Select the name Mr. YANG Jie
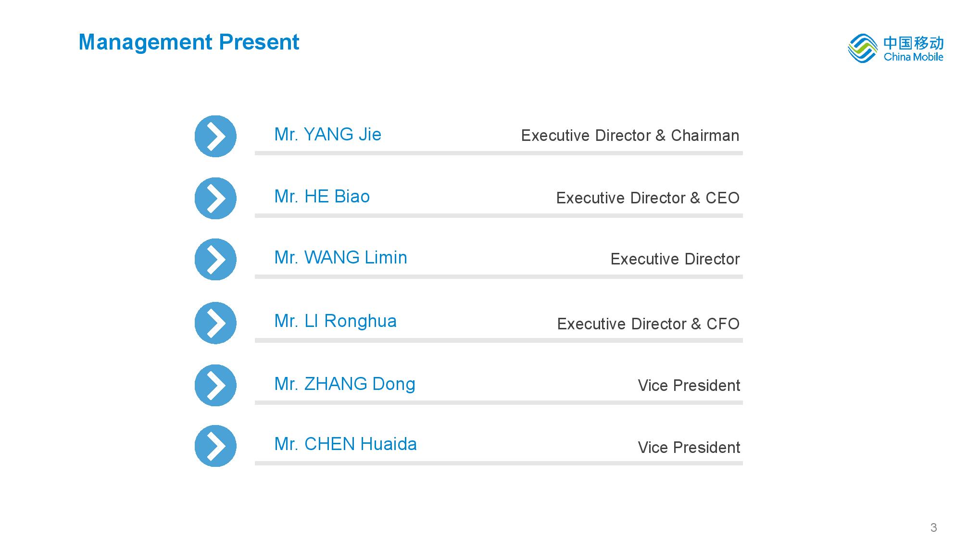This screenshot has height=551, width=980. pyautogui.click(x=327, y=135)
